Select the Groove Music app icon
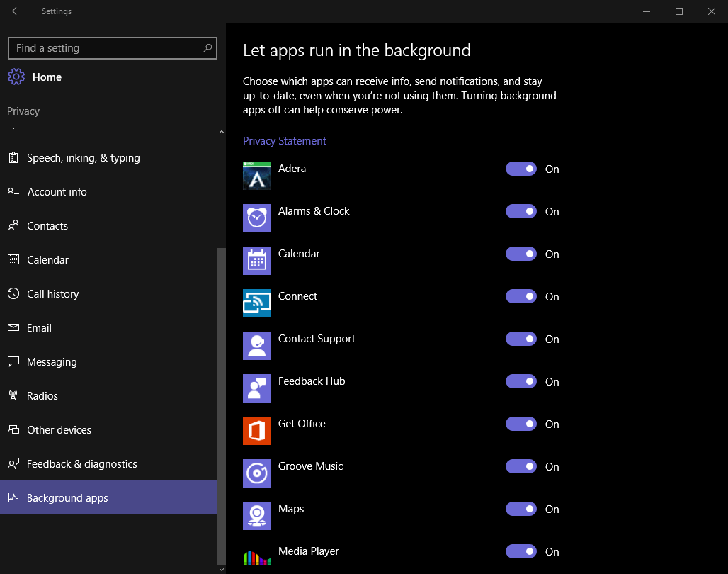 coord(256,473)
